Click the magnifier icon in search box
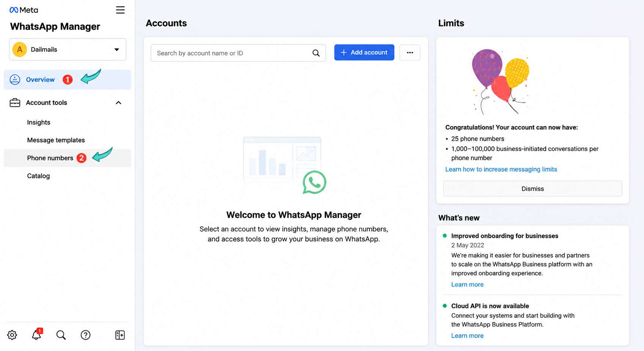Image resolution: width=644 pixels, height=351 pixels. tap(316, 53)
